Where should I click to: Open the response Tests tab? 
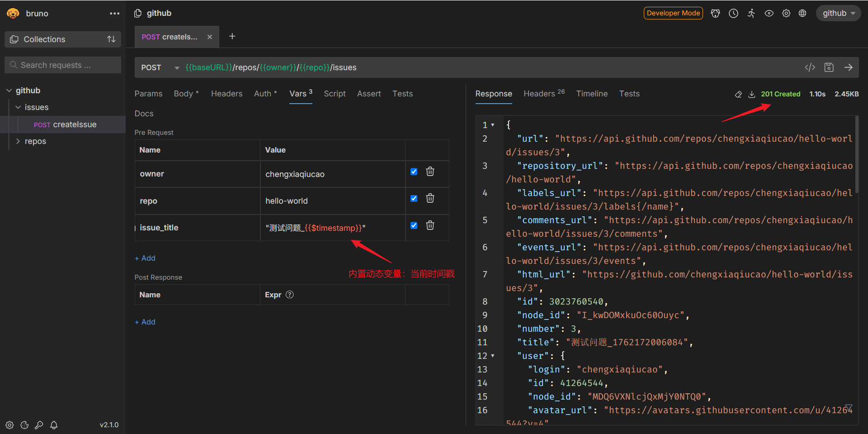[x=629, y=94]
